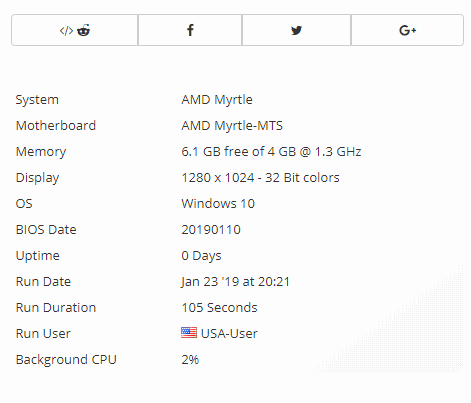This screenshot has width=471, height=403.
Task: Click the System row label
Action: click(x=37, y=100)
